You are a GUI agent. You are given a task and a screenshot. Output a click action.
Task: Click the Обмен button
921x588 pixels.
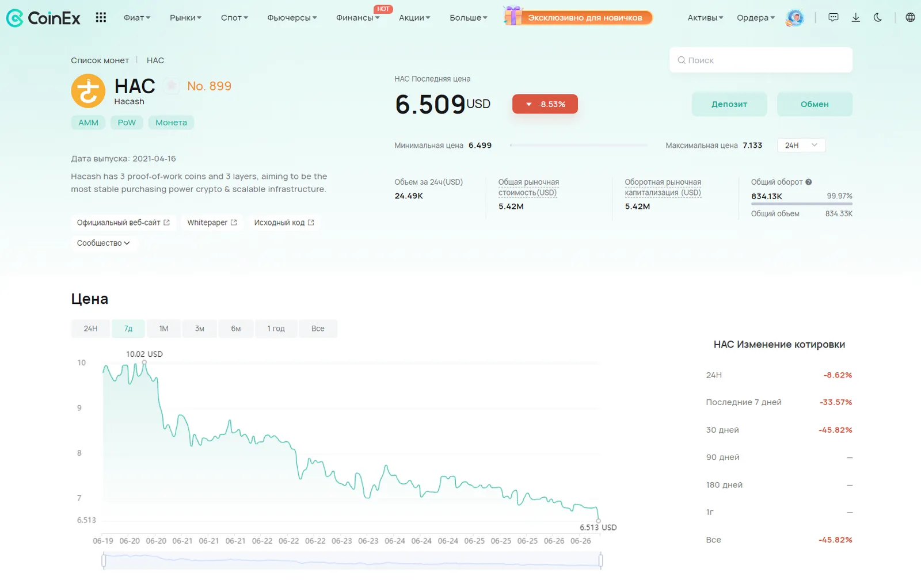tap(815, 104)
